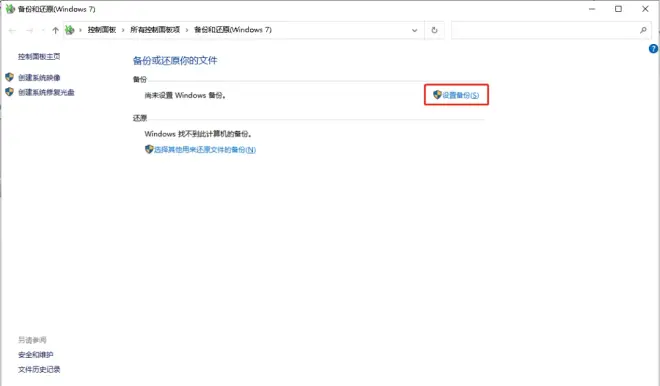Select 控制面板 in the breadcrumb path
The width and height of the screenshot is (660, 386).
coord(102,30)
